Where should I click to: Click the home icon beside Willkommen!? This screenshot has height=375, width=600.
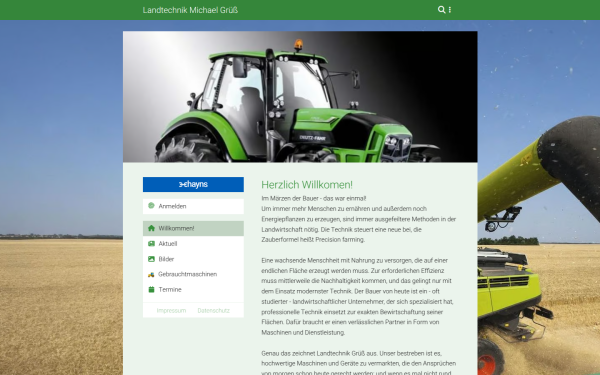click(x=151, y=228)
